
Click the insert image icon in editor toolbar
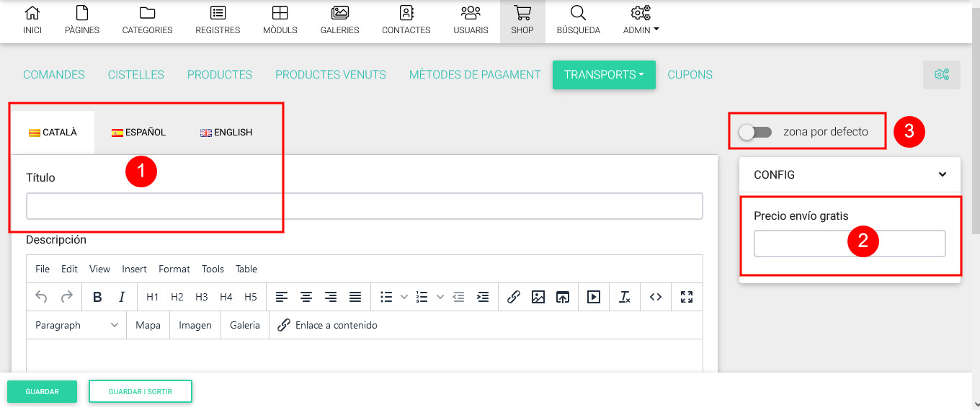(538, 297)
